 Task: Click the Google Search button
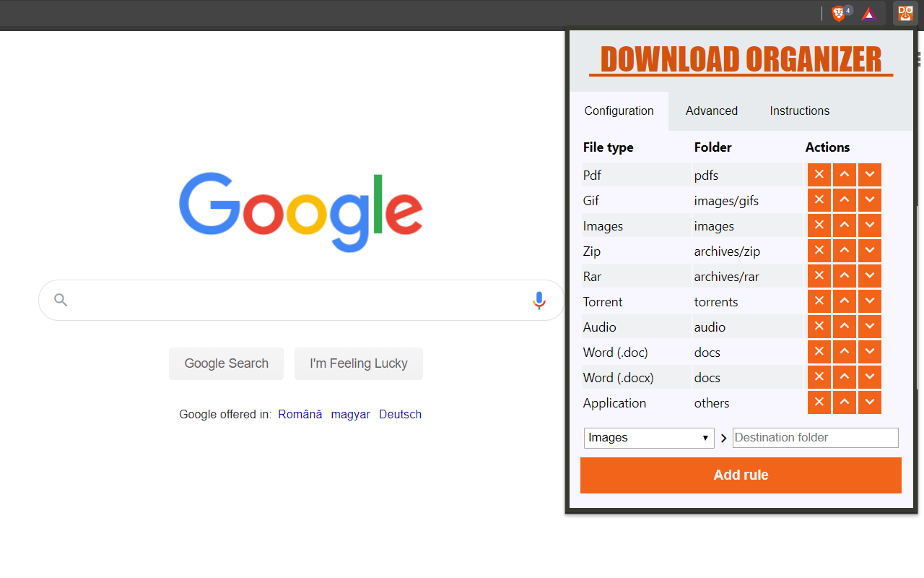click(x=226, y=363)
